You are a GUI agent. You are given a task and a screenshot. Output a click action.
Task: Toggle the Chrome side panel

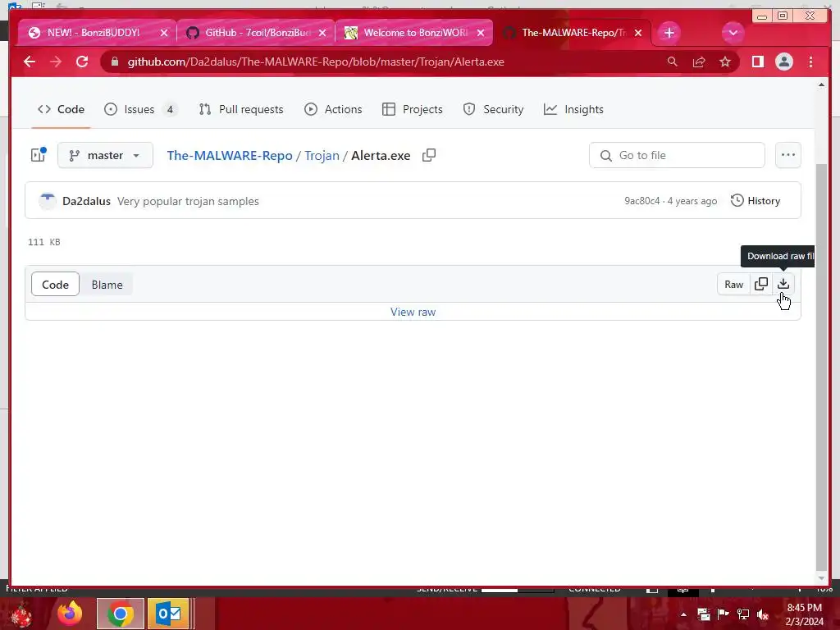click(x=757, y=62)
